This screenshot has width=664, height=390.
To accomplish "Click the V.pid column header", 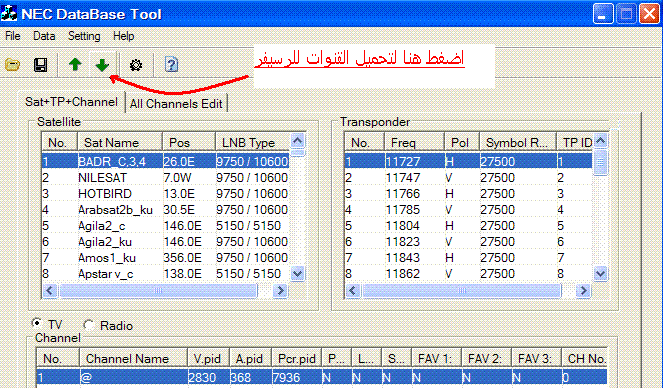I will (x=208, y=358).
